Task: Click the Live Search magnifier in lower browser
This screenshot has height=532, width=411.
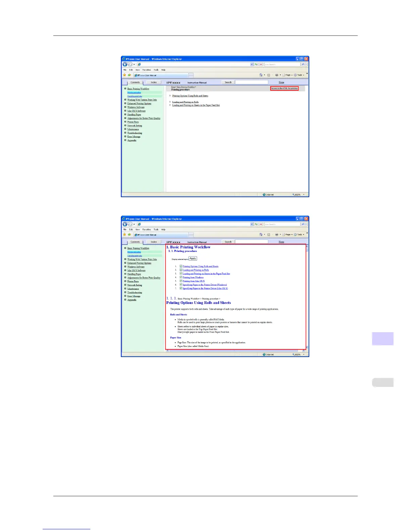Action: pyautogui.click(x=303, y=224)
